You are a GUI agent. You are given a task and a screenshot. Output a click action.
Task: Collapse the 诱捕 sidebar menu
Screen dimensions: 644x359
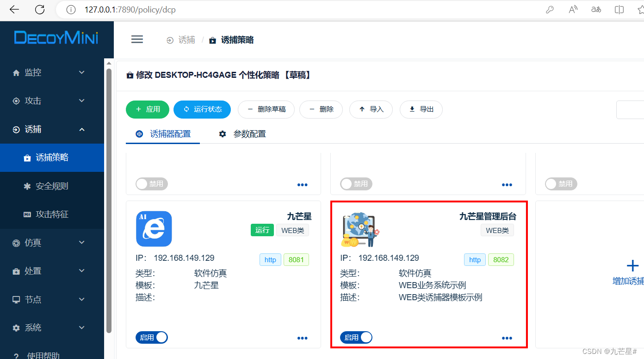click(x=52, y=129)
